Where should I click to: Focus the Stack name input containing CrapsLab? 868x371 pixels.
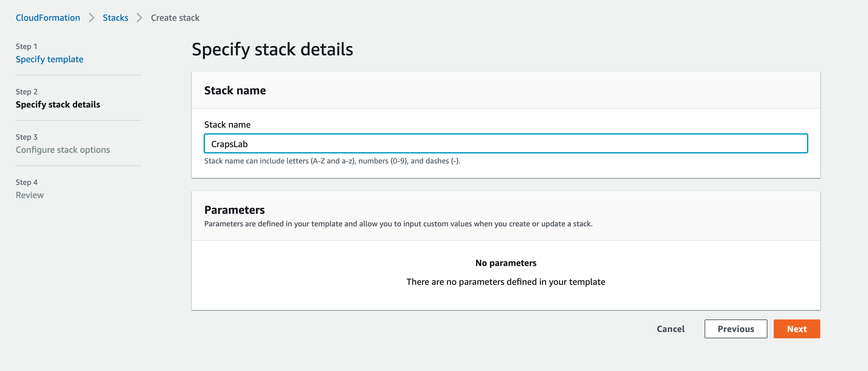(x=506, y=144)
